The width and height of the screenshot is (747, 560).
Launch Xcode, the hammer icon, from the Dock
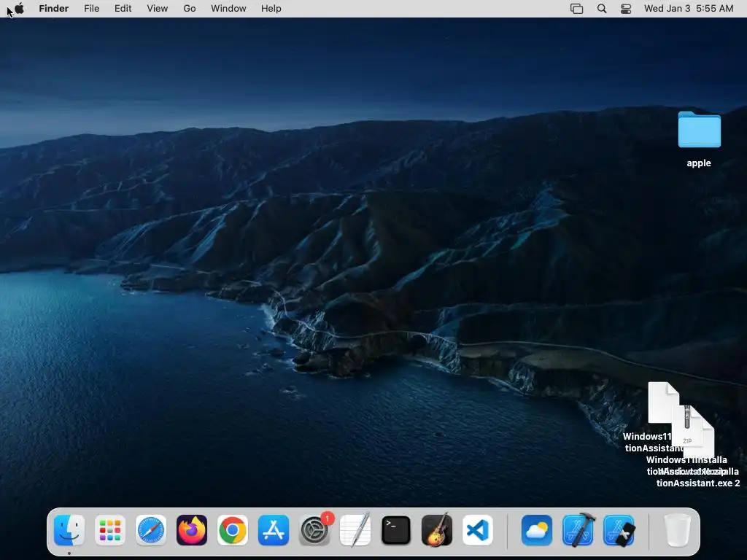coord(578,530)
